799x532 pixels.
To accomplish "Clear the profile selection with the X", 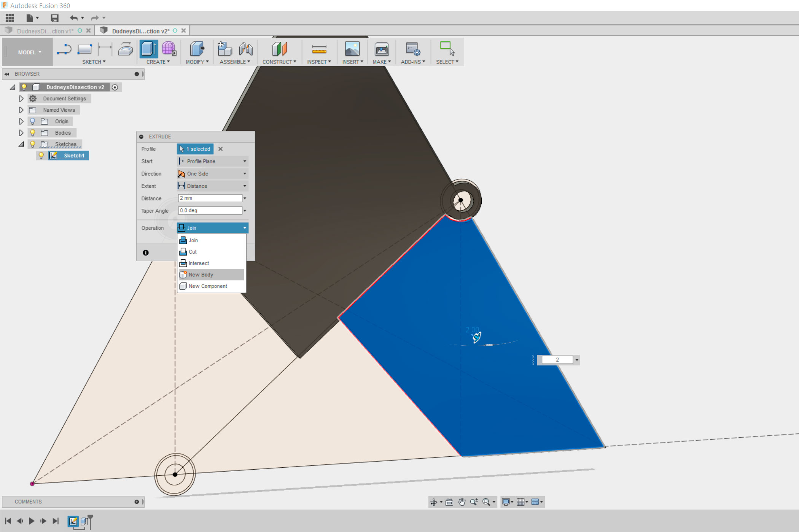I will point(221,149).
